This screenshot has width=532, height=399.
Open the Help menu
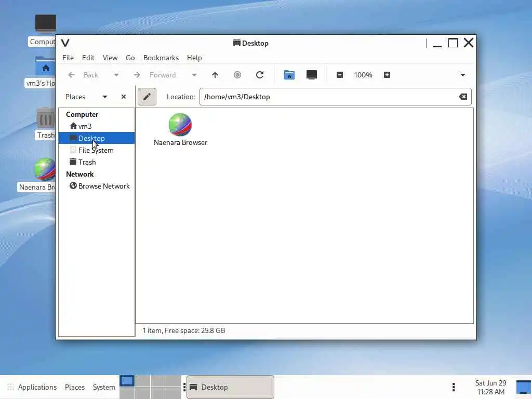click(194, 58)
